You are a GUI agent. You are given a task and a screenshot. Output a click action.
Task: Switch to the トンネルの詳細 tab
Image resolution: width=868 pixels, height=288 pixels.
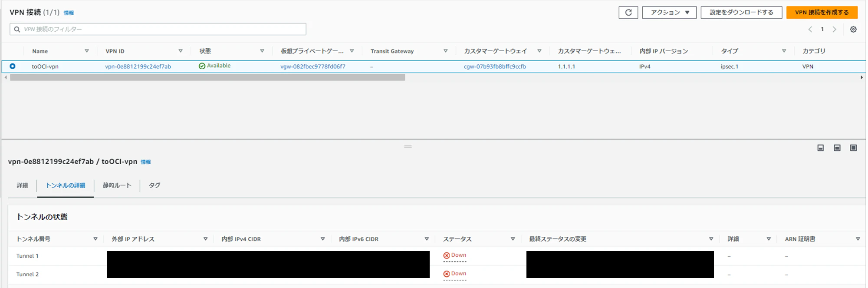[66, 185]
